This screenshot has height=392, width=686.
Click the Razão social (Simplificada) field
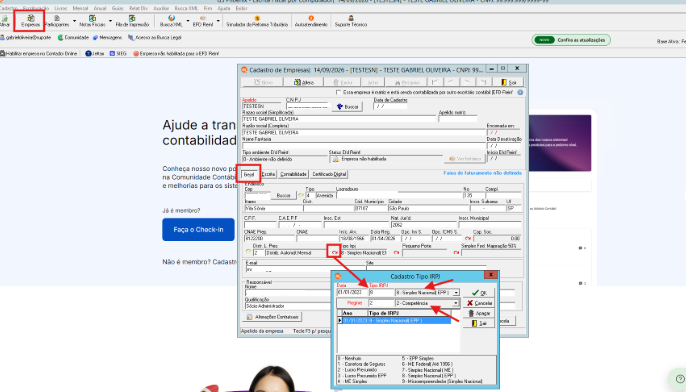point(339,119)
